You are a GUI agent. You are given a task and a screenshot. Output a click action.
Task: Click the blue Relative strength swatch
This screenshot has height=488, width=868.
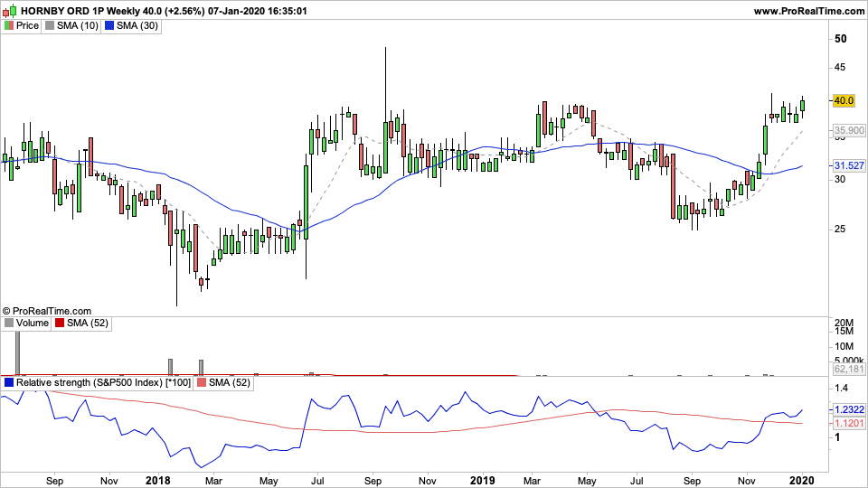coord(9,383)
